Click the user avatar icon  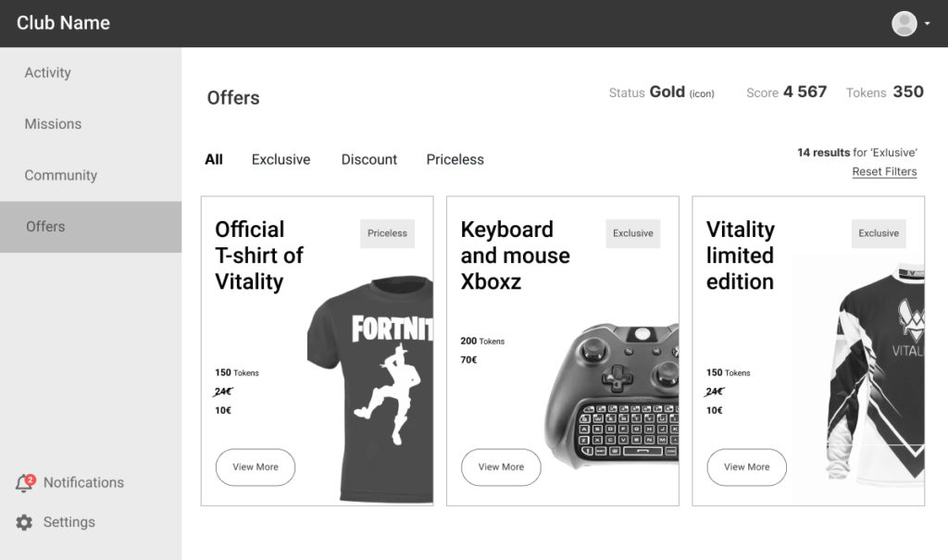point(904,23)
